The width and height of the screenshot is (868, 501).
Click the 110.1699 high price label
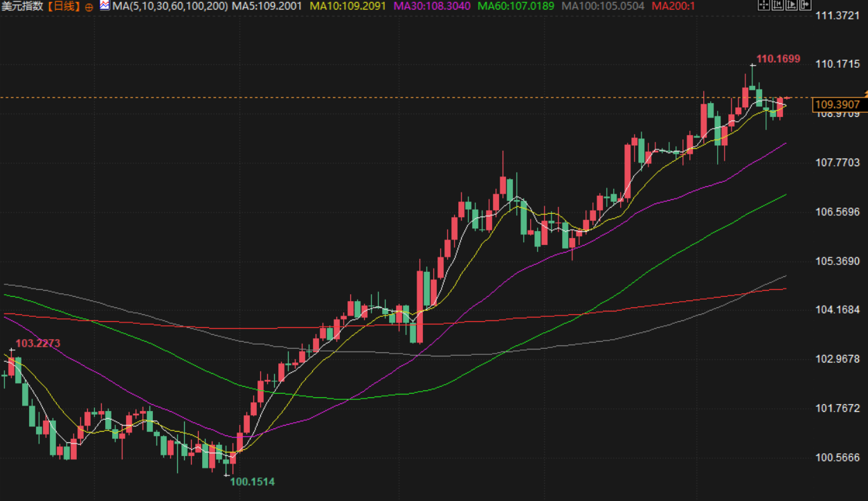(778, 60)
